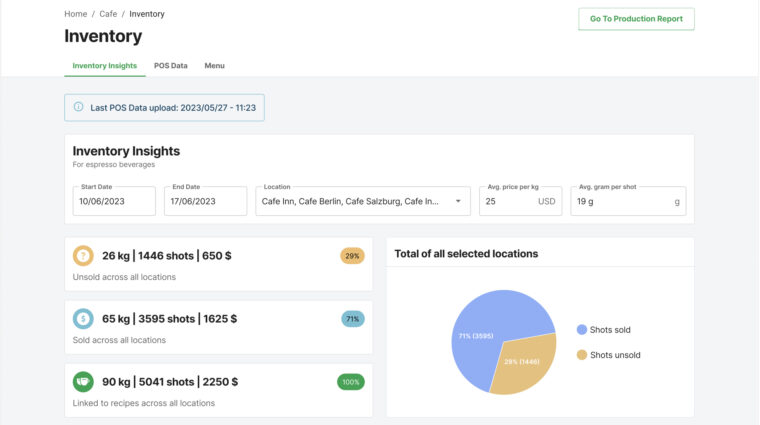Click the green recipes cup icon
This screenshot has height=425, width=760.
pos(84,382)
